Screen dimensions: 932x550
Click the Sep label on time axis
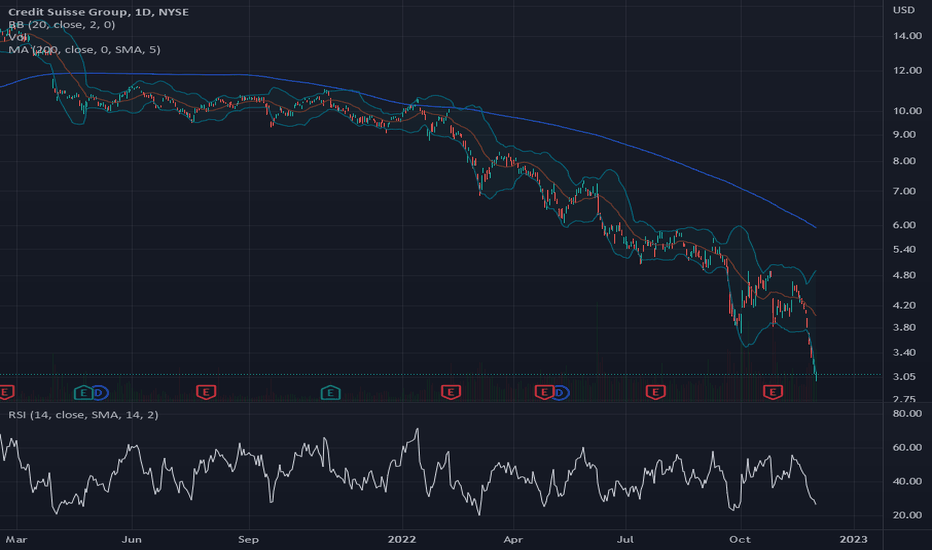(248, 539)
